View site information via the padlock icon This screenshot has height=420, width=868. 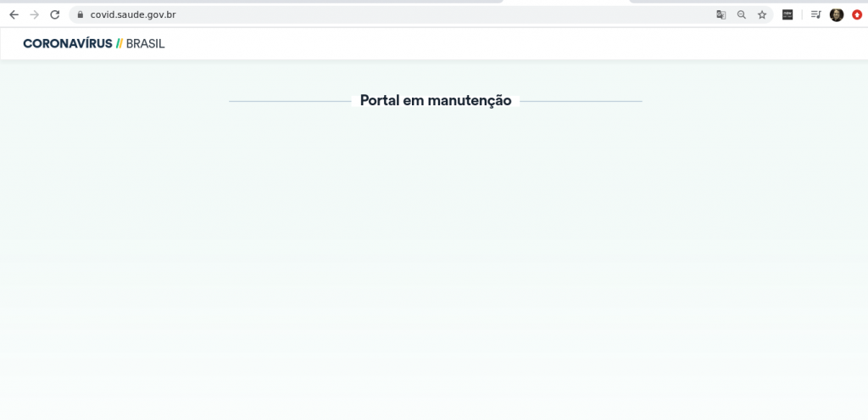(80, 14)
